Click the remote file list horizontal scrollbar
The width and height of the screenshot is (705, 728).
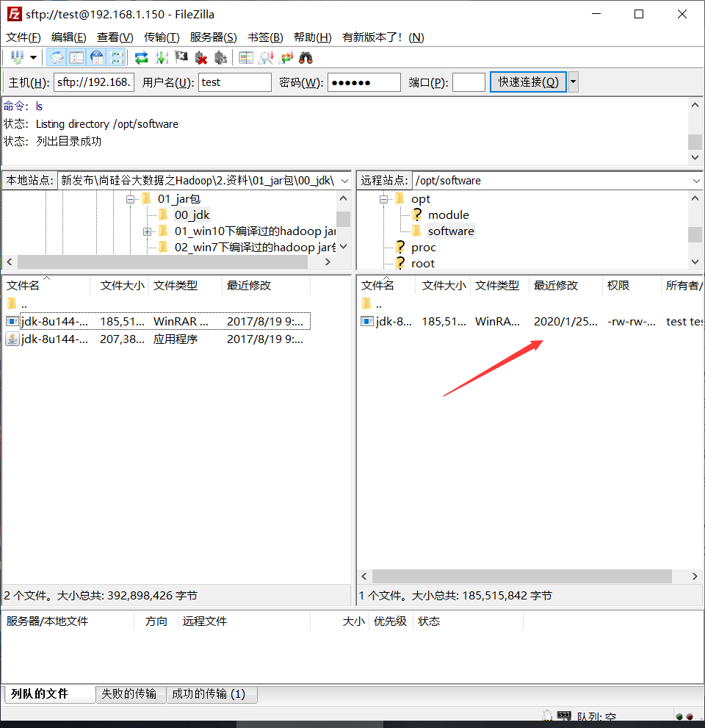tap(521, 576)
